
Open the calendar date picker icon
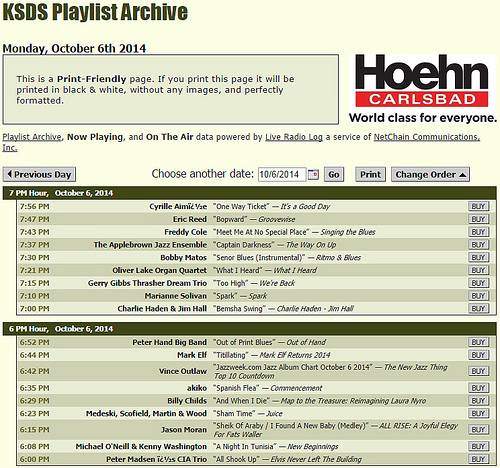coord(313,174)
